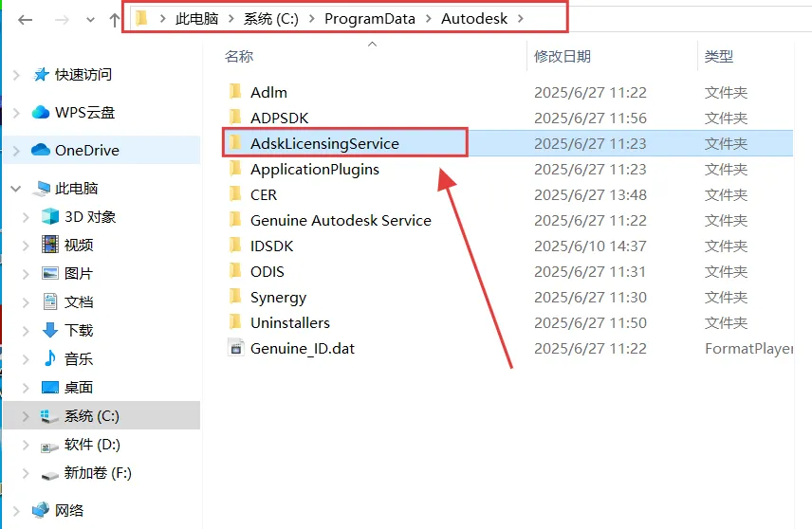
Task: Select 此电脑 in navigation pane
Action: pos(76,188)
